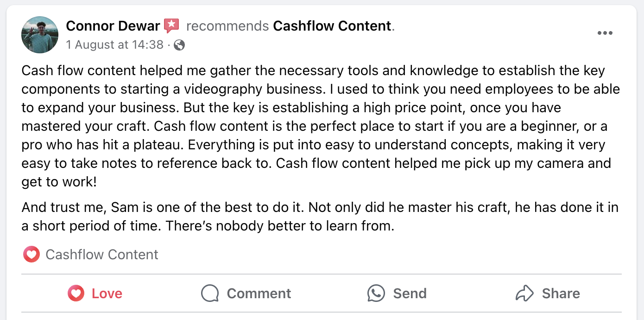Click the Connor Dewar name link
This screenshot has width=644, height=320.
click(113, 26)
